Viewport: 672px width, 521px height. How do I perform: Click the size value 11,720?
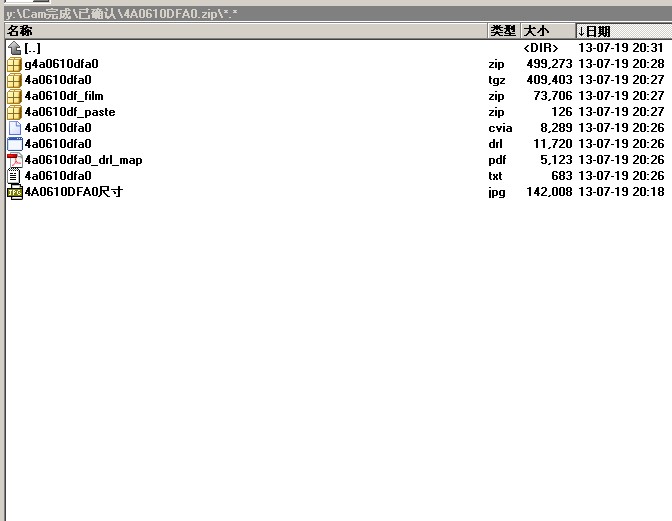pos(553,144)
